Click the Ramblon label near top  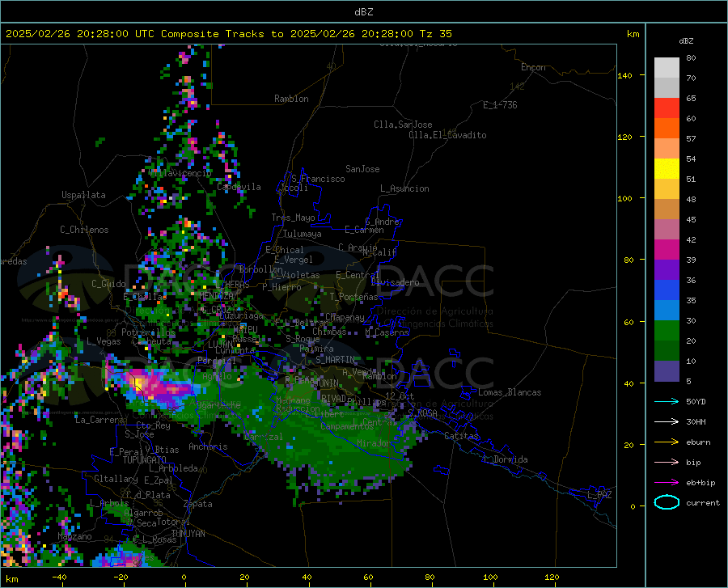pos(291,99)
